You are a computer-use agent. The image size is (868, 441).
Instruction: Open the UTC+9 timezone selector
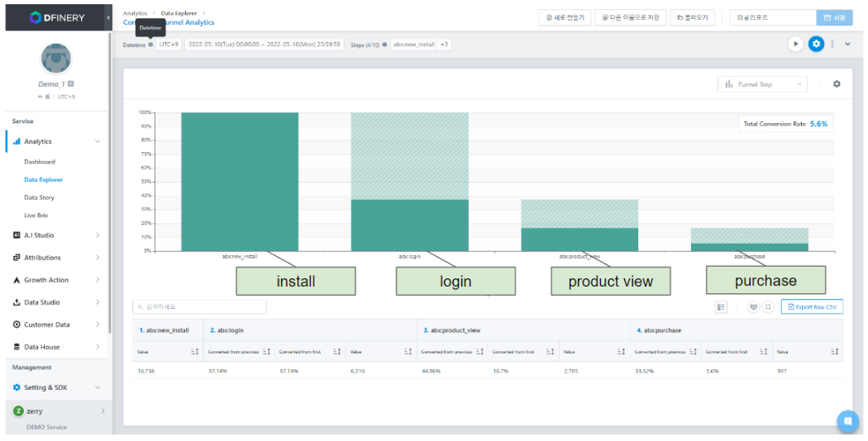pyautogui.click(x=169, y=45)
